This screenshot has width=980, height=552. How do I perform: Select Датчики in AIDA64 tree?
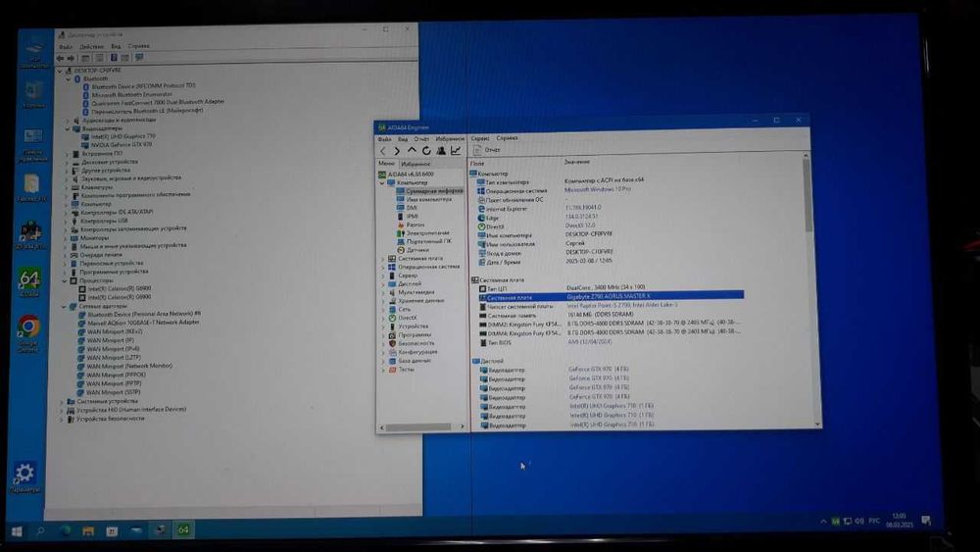414,250
